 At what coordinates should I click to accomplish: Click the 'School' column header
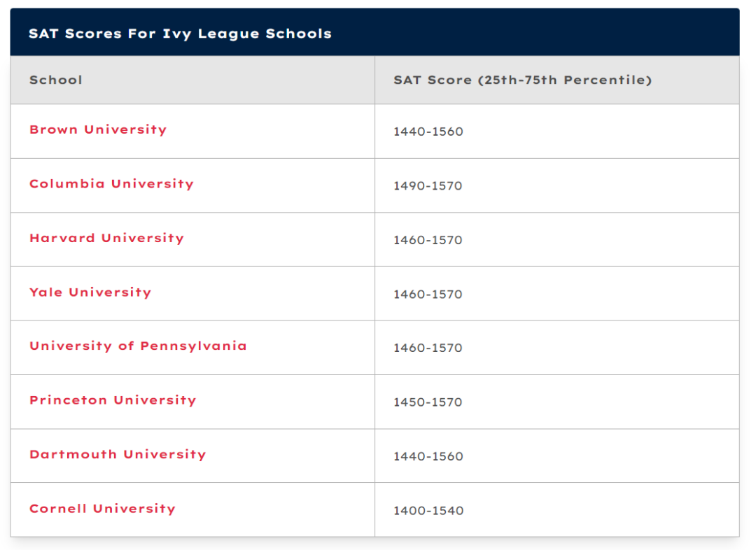(x=56, y=80)
